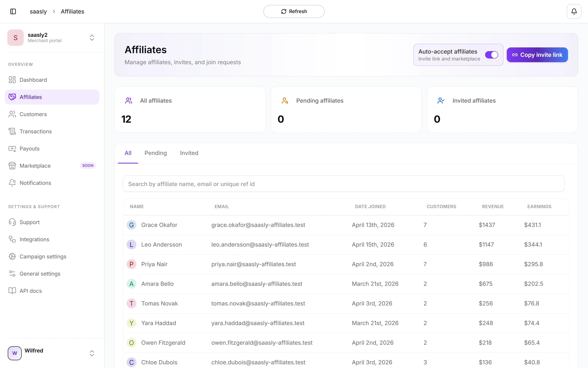Click Copy invite link button
Viewport: 588px width, 368px height.
tap(537, 55)
